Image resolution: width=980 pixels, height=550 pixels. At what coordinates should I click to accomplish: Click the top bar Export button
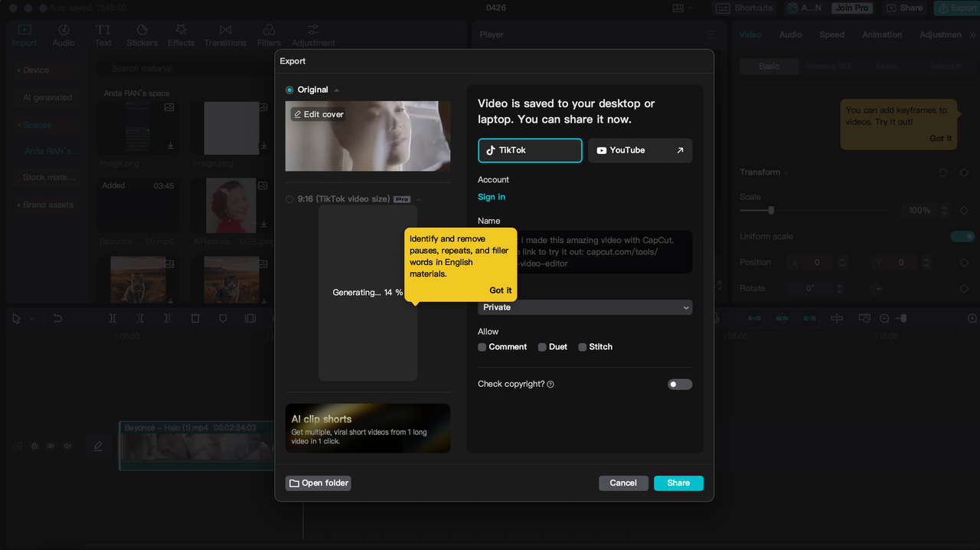pyautogui.click(x=955, y=8)
